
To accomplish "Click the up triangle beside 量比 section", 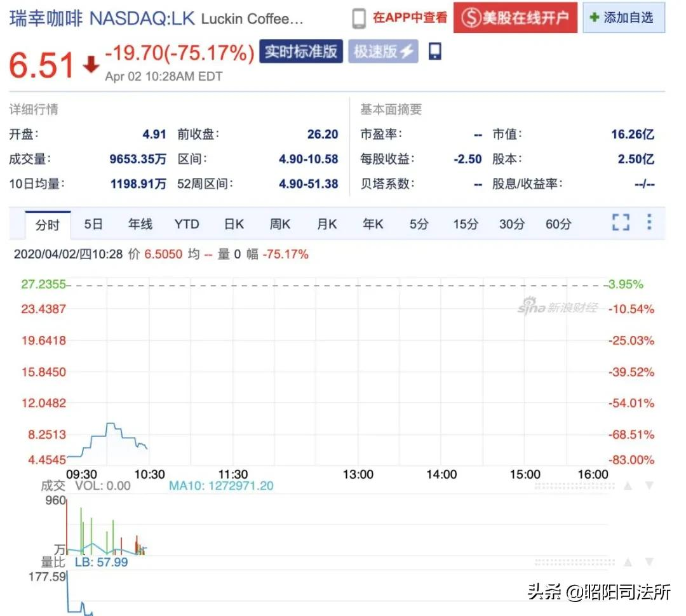I will click(628, 563).
